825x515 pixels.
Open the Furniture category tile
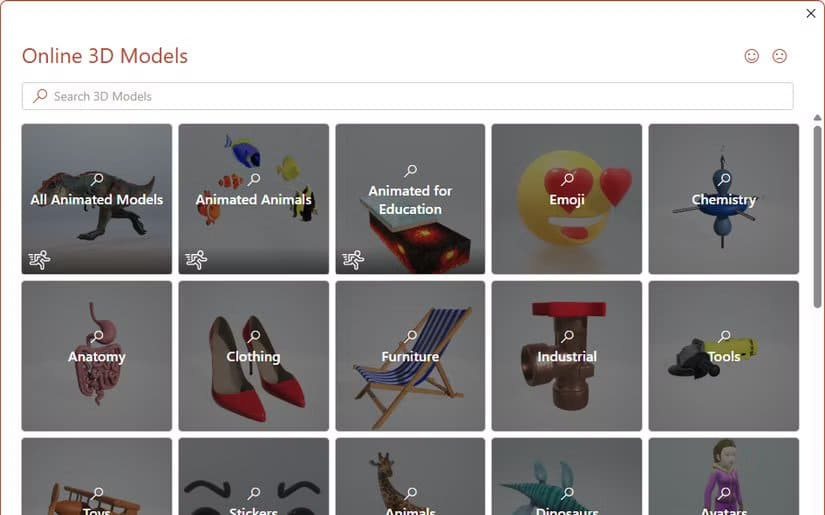coord(410,356)
